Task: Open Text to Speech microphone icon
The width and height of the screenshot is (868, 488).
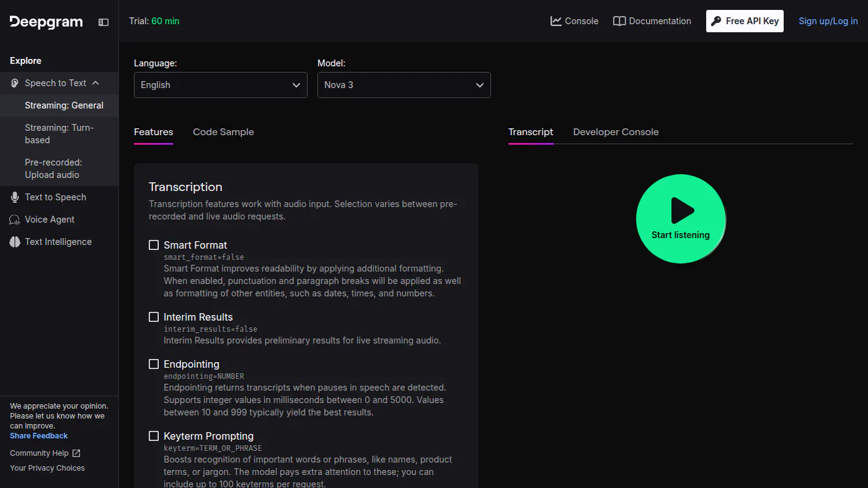Action: (x=15, y=197)
